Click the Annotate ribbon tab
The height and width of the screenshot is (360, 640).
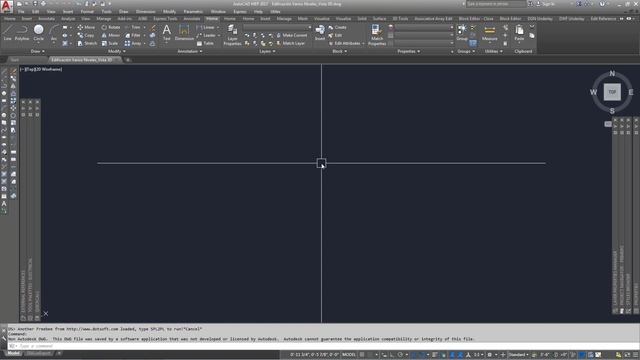click(x=46, y=19)
